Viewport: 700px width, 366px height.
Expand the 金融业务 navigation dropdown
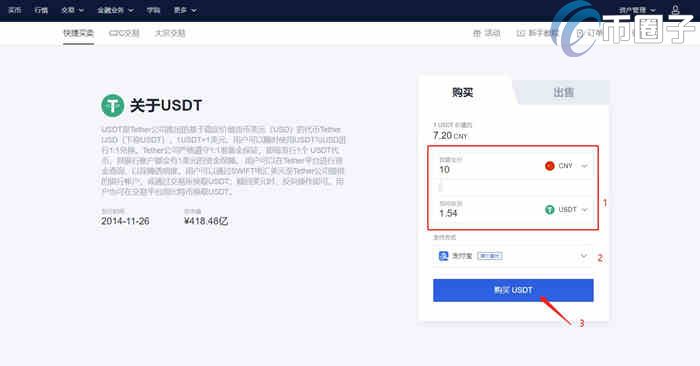[115, 10]
